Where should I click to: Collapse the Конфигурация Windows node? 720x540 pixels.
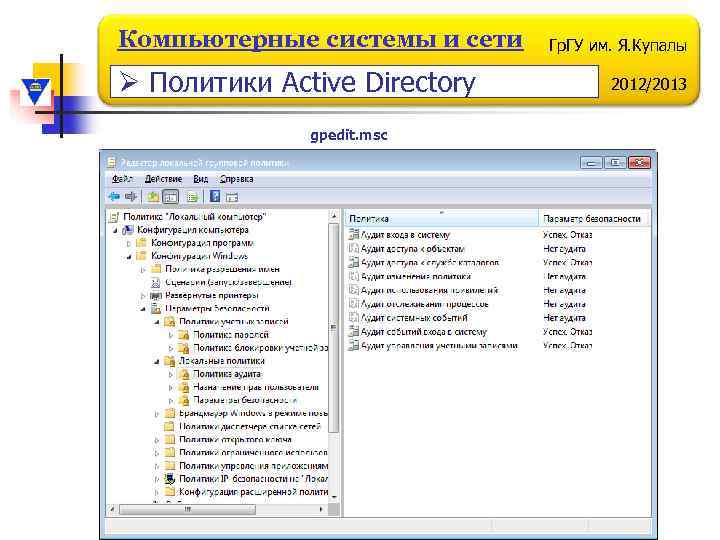pyautogui.click(x=129, y=256)
